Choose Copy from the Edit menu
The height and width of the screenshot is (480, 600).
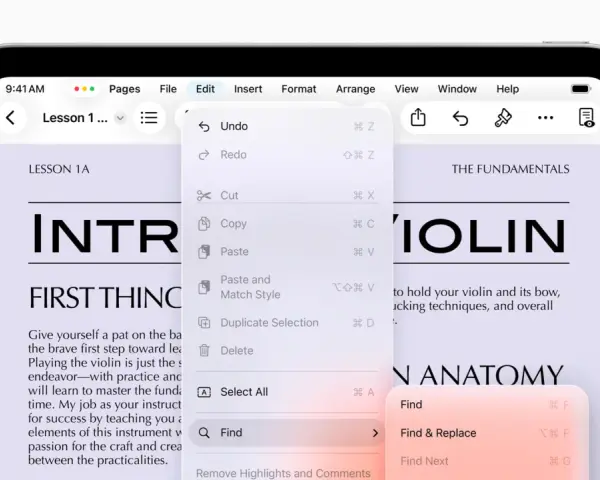click(286, 224)
